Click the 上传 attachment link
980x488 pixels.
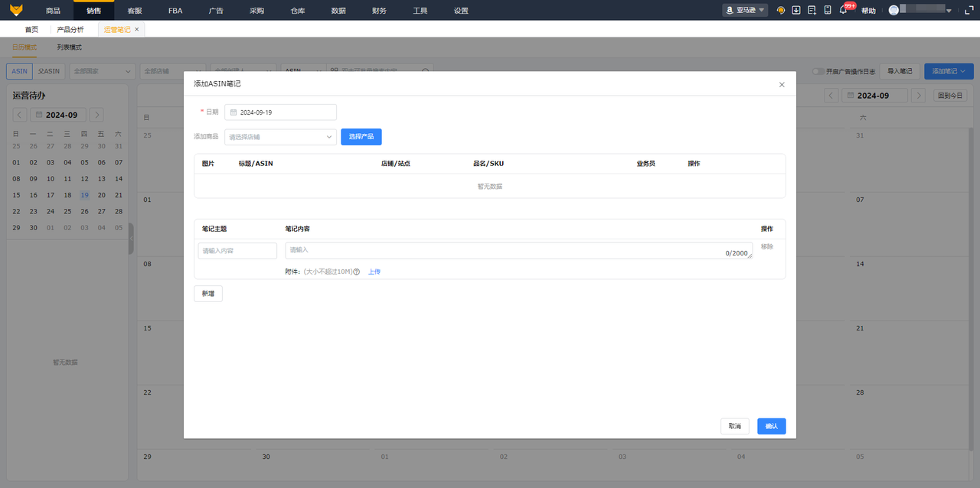(x=374, y=272)
